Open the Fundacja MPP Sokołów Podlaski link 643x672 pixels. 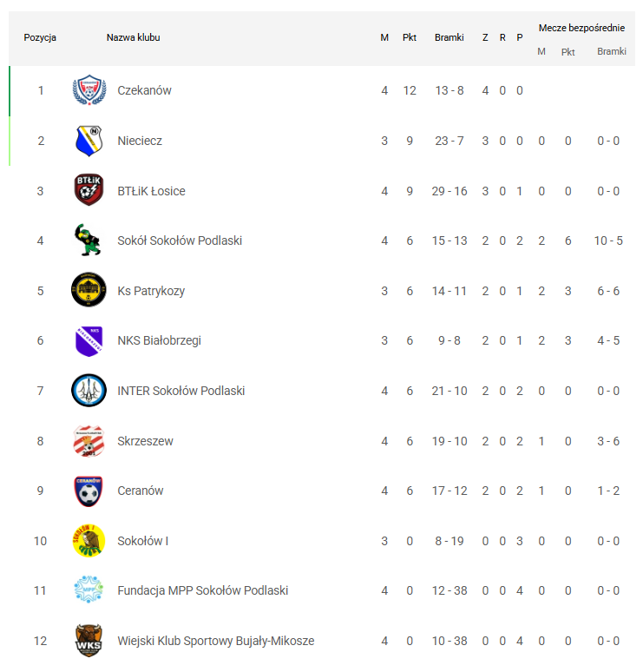tap(203, 590)
